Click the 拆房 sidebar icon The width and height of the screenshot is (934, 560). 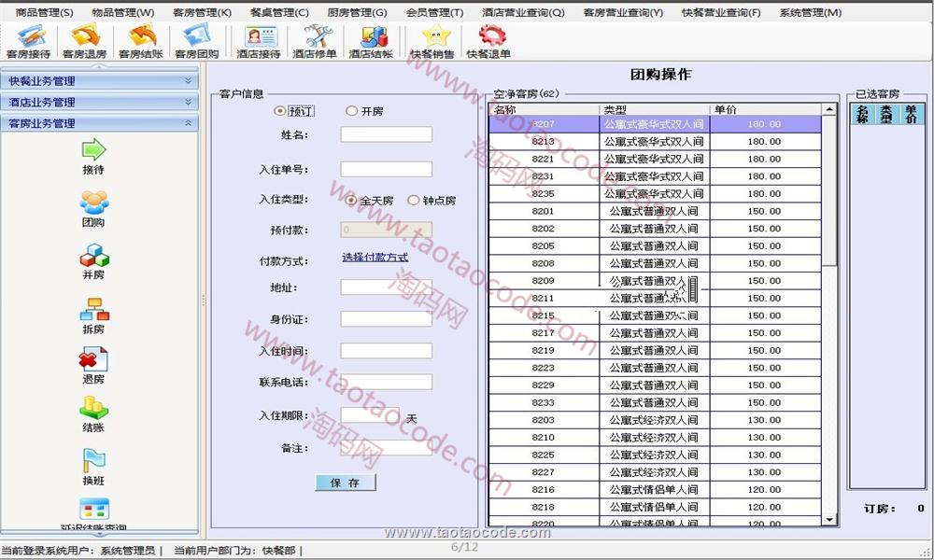coord(93,315)
